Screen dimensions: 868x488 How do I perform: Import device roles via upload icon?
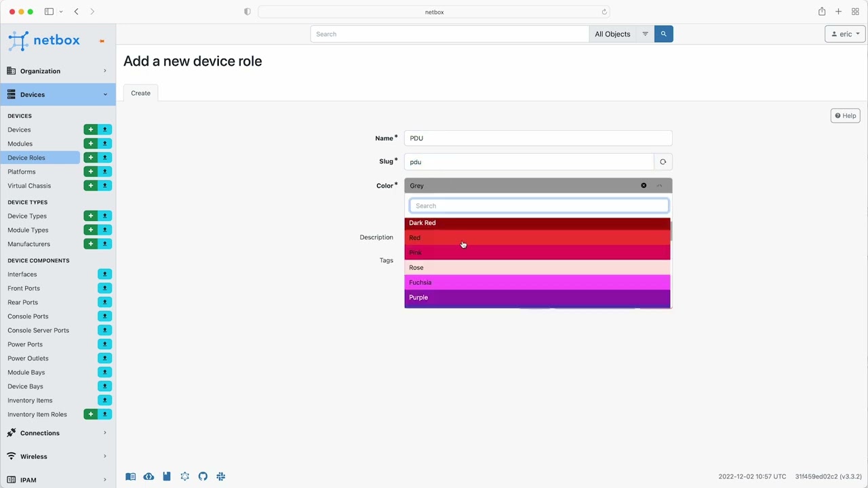[104, 157]
